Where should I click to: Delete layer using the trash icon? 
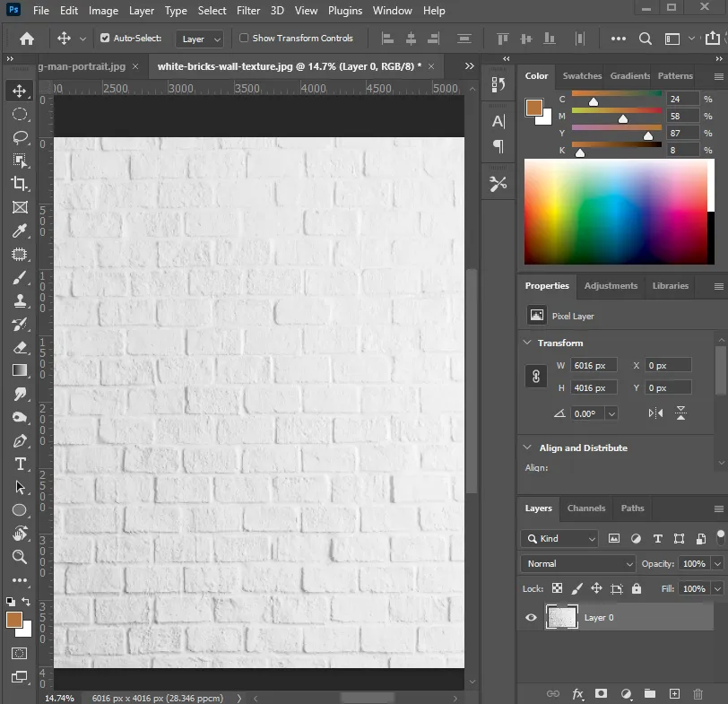point(698,694)
